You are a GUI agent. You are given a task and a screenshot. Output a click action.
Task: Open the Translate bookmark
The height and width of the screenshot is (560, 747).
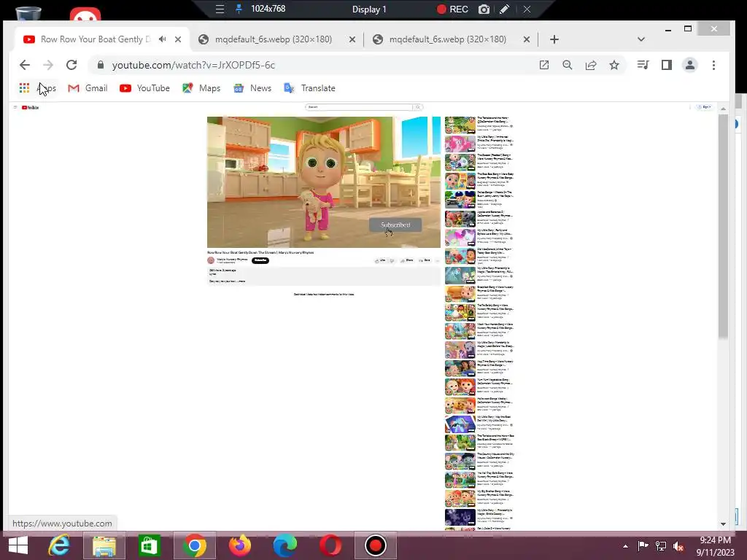point(309,88)
